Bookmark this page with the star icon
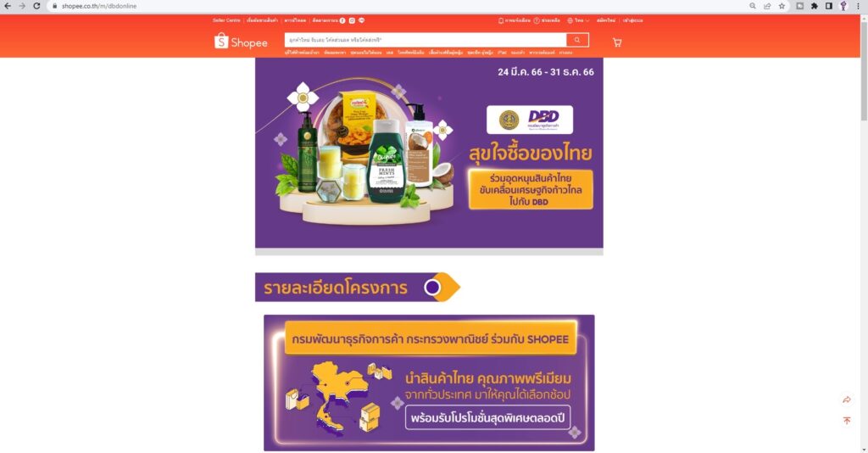 pos(782,6)
